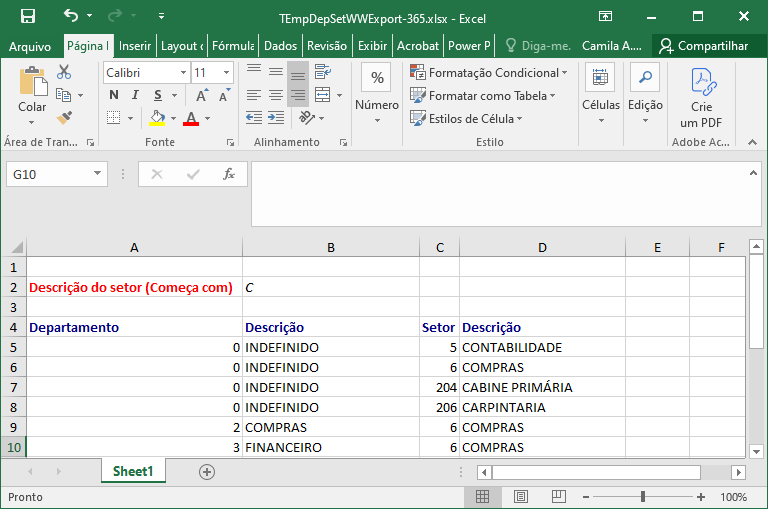
Task: Switch to Normal view icon
Action: click(482, 497)
